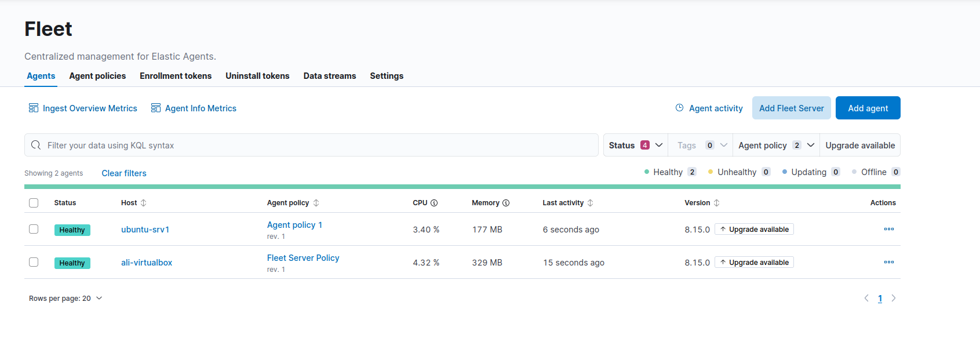The height and width of the screenshot is (349, 980).
Task: Open the ali-virtualbox host details
Action: tap(147, 263)
